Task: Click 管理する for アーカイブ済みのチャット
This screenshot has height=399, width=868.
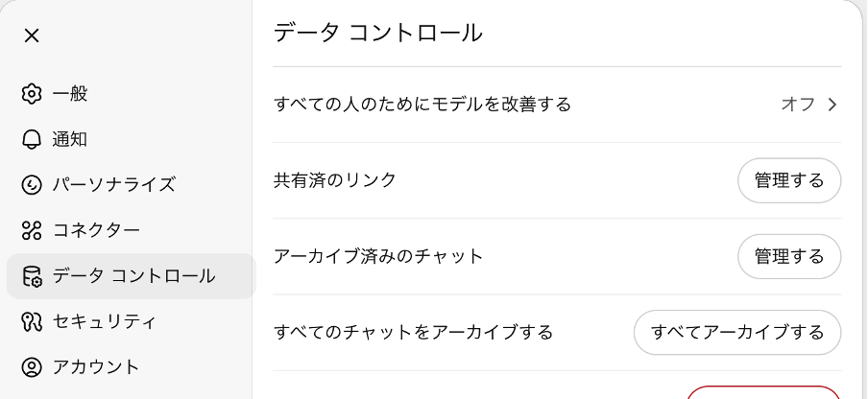Action: pos(789,256)
